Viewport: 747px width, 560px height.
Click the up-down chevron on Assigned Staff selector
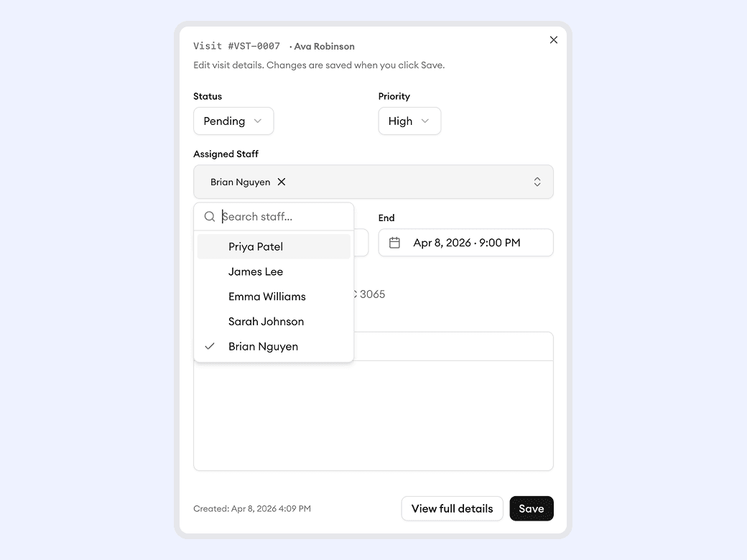[537, 182]
